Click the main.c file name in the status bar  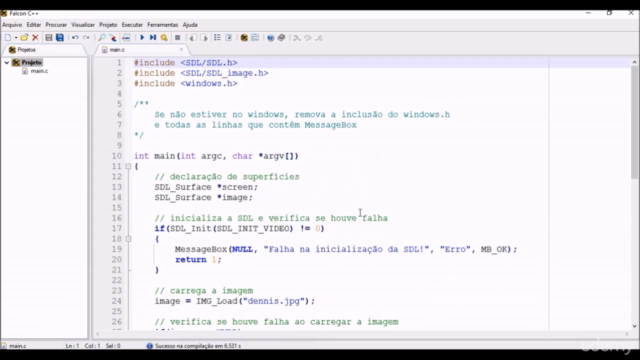tap(18, 346)
